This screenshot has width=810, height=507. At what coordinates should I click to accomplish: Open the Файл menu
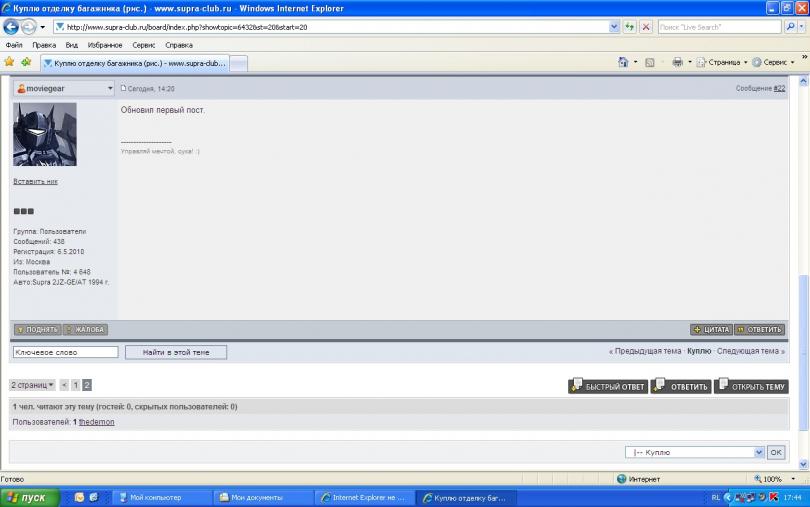tap(14, 45)
